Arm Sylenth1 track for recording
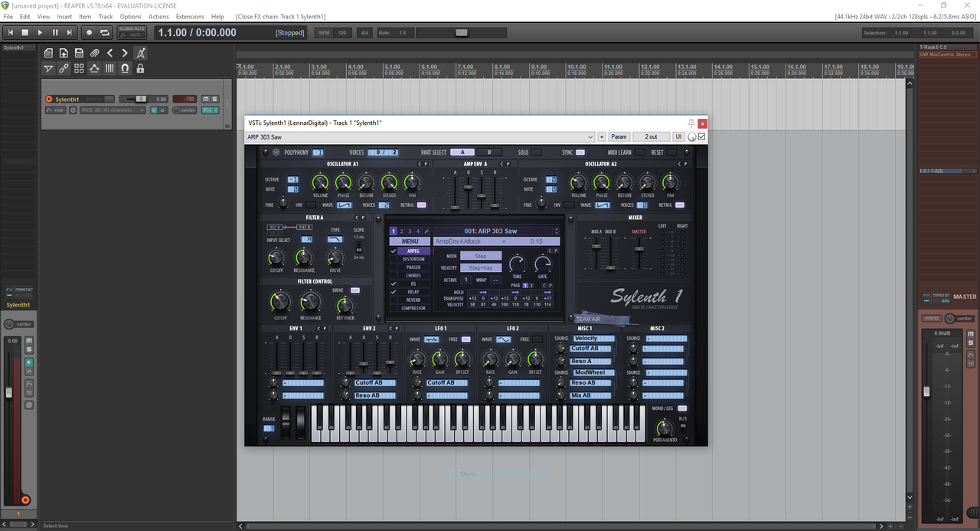This screenshot has height=531, width=980. (49, 99)
